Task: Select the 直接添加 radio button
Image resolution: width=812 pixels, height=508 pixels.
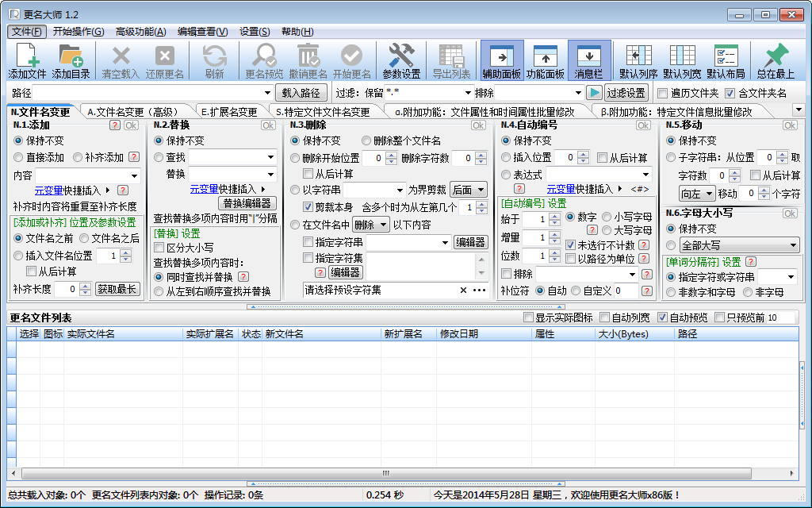Action: (19, 156)
